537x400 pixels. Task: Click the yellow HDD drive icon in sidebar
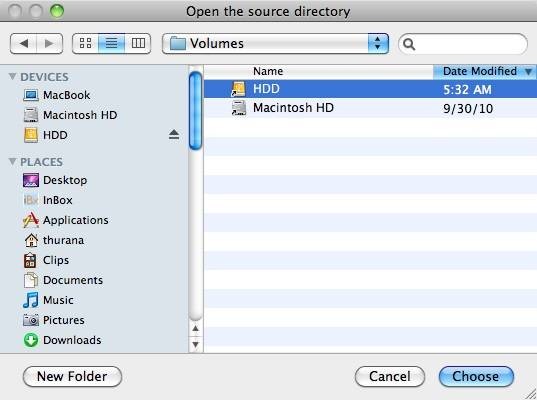click(31, 135)
